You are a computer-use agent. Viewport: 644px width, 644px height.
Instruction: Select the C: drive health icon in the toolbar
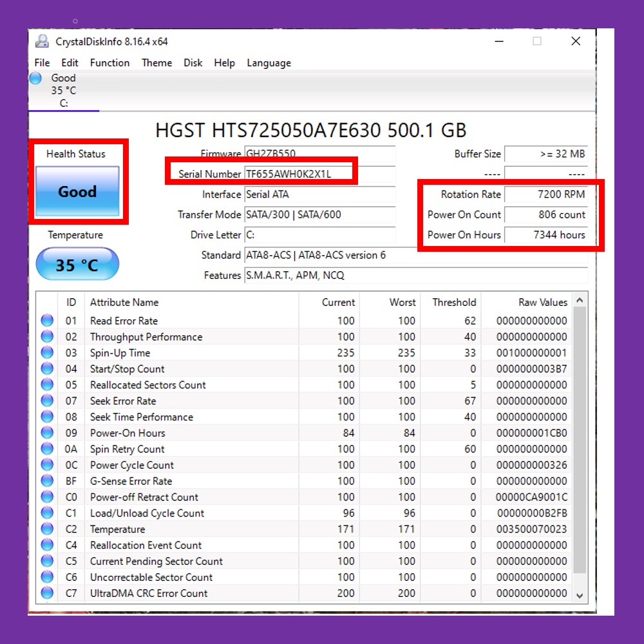(35, 78)
